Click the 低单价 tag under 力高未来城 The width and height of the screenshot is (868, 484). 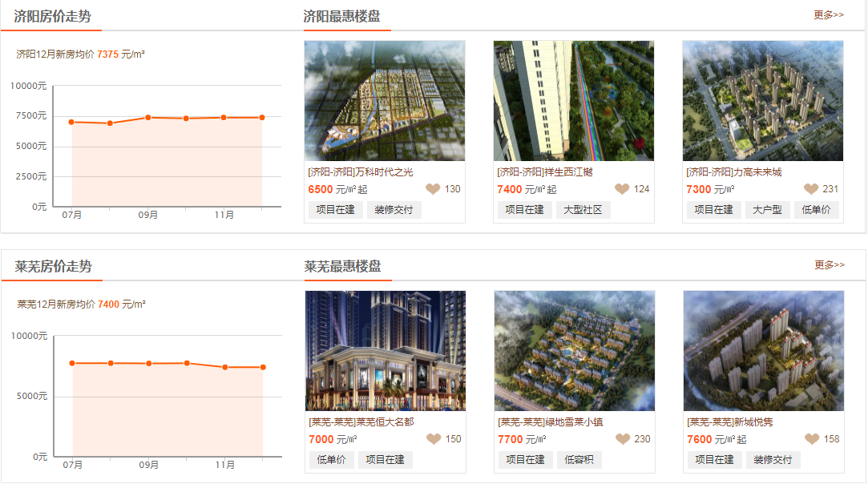click(x=817, y=209)
